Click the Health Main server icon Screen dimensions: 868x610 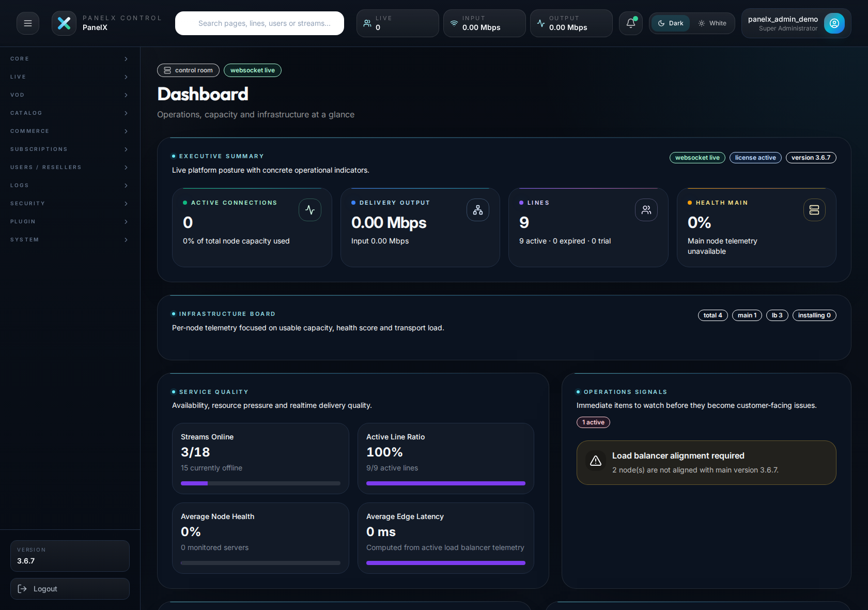[814, 210]
